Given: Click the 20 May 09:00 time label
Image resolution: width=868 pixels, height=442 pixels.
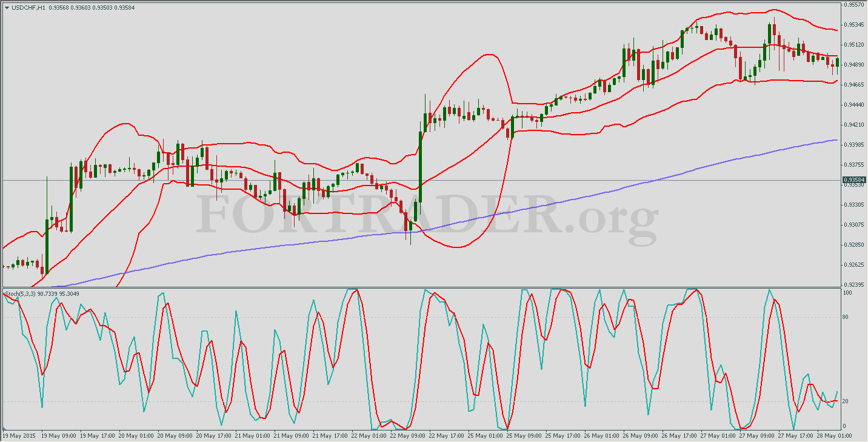Looking at the screenshot, I should coord(175,436).
